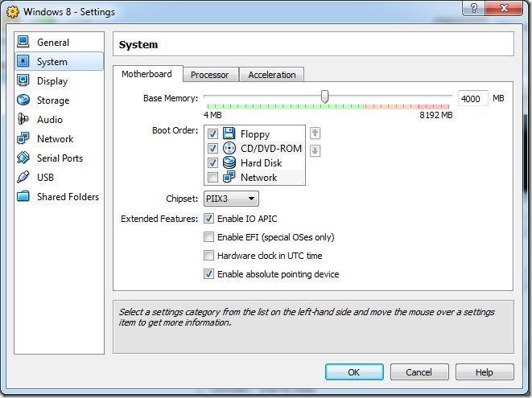The image size is (532, 398).
Task: Uncheck Floppy in the boot order
Action: (x=212, y=134)
